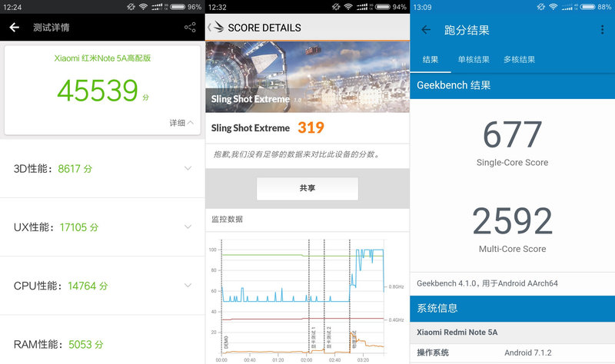Image resolution: width=615 pixels, height=364 pixels.
Task: Switch to the 多核结果 tab
Action: point(520,60)
